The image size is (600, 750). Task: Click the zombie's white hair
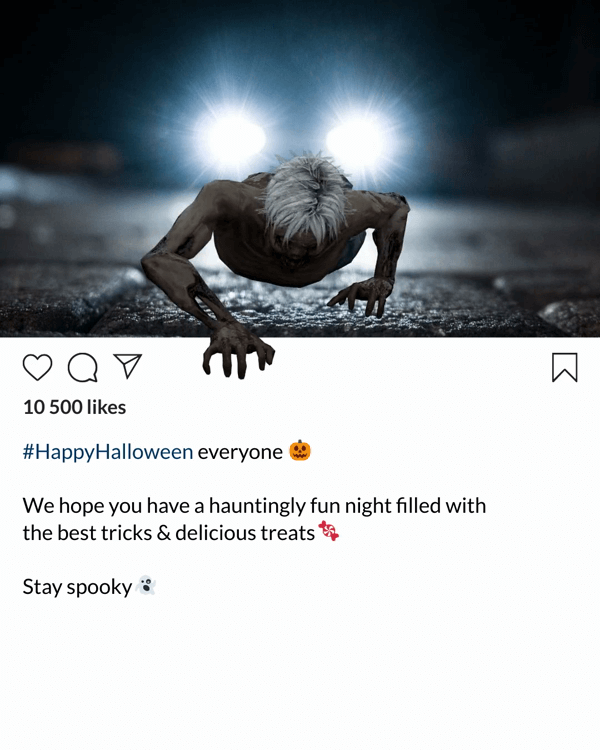tap(305, 196)
